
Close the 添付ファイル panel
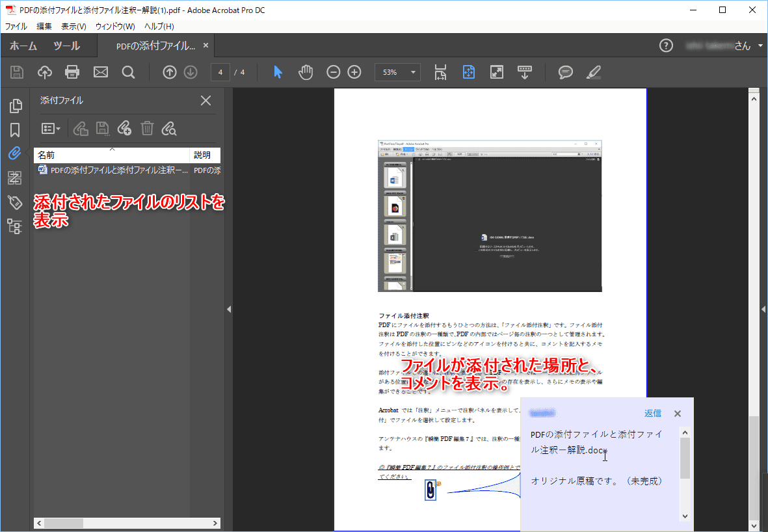205,101
